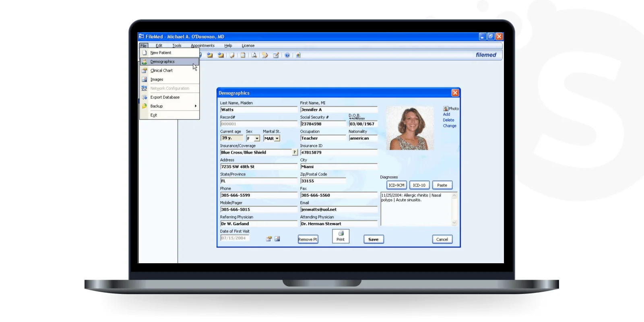
Task: Click the Print button with printer icon
Action: [341, 236]
